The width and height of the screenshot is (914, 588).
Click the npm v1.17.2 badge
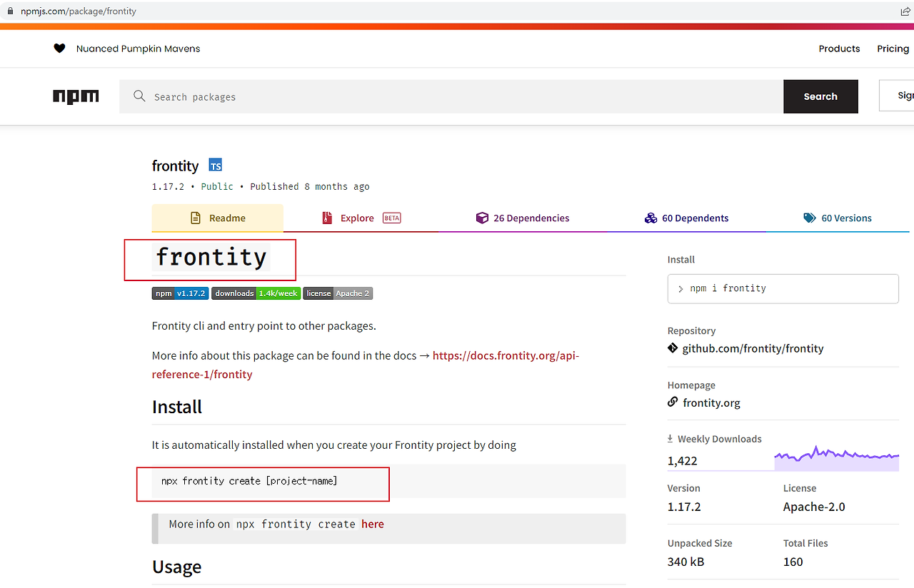click(x=180, y=293)
